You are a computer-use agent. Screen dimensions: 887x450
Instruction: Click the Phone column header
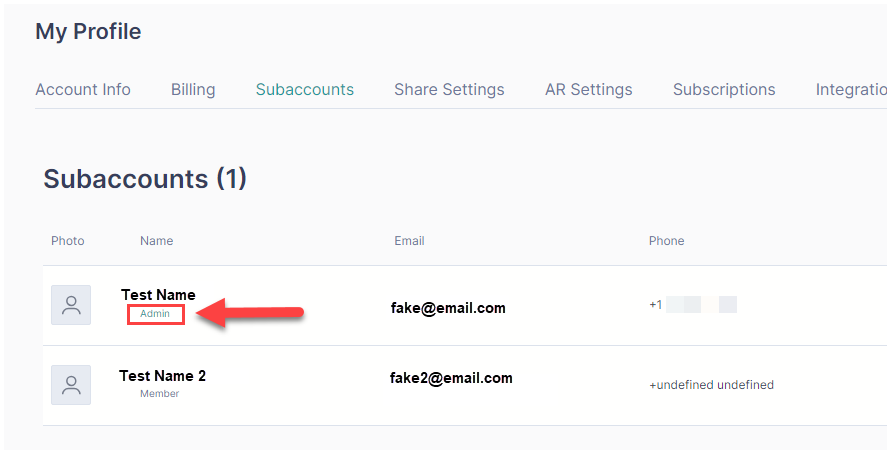pyautogui.click(x=666, y=241)
